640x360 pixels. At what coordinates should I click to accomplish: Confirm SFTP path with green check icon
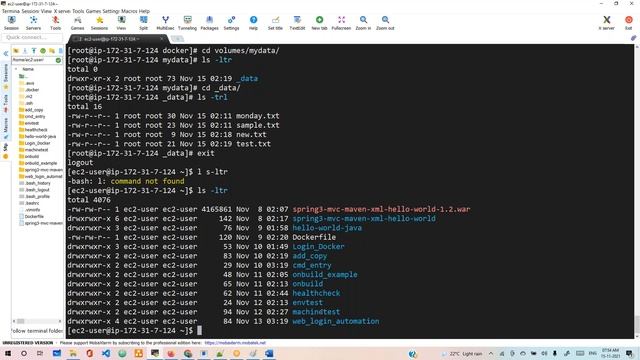click(58, 60)
